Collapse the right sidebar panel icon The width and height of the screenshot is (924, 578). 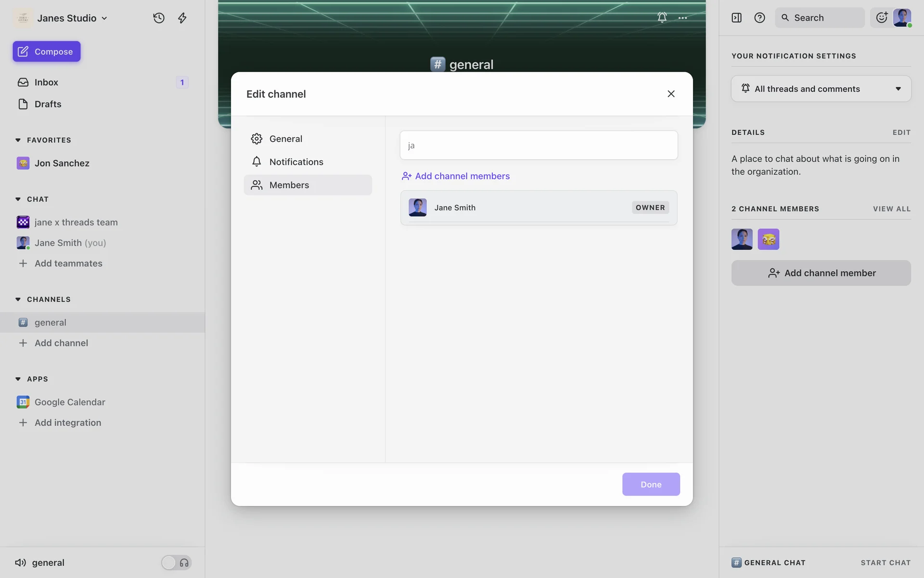pyautogui.click(x=736, y=18)
